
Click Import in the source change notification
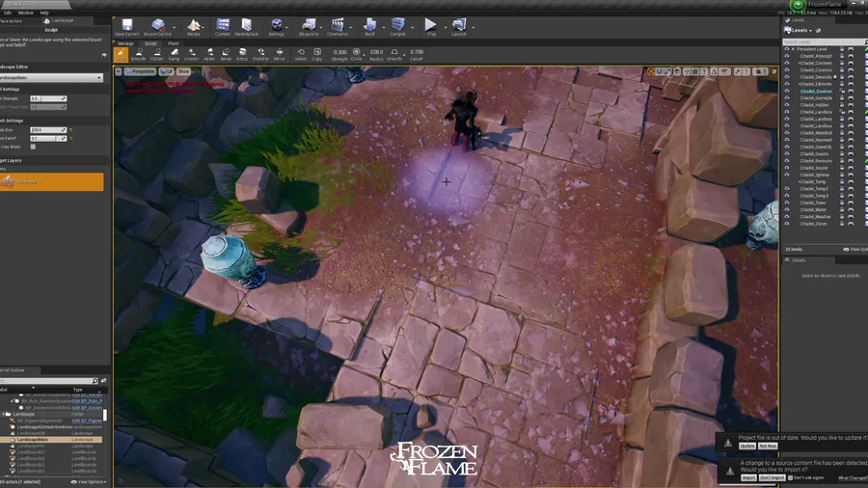point(748,477)
